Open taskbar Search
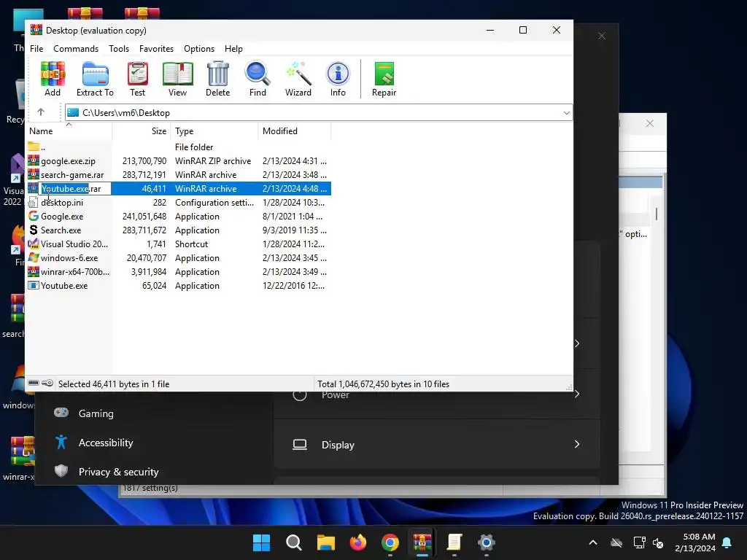The image size is (747, 560). [x=293, y=542]
